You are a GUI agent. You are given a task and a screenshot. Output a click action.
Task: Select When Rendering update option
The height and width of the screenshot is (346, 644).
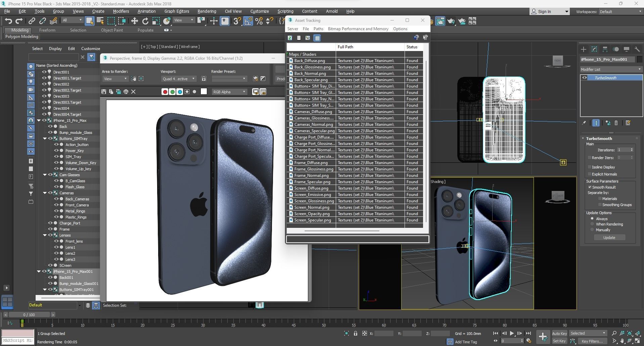(x=592, y=224)
